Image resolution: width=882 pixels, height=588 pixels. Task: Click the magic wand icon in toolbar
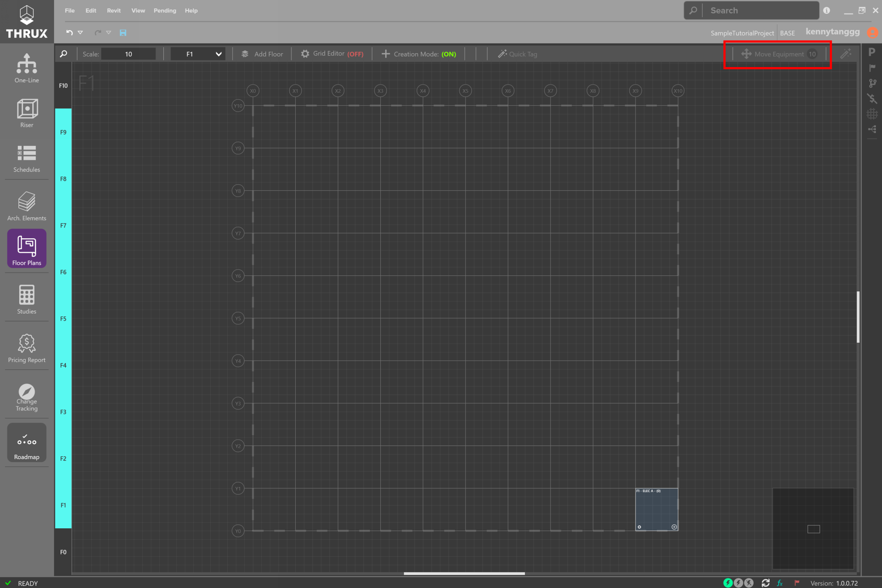(x=845, y=54)
